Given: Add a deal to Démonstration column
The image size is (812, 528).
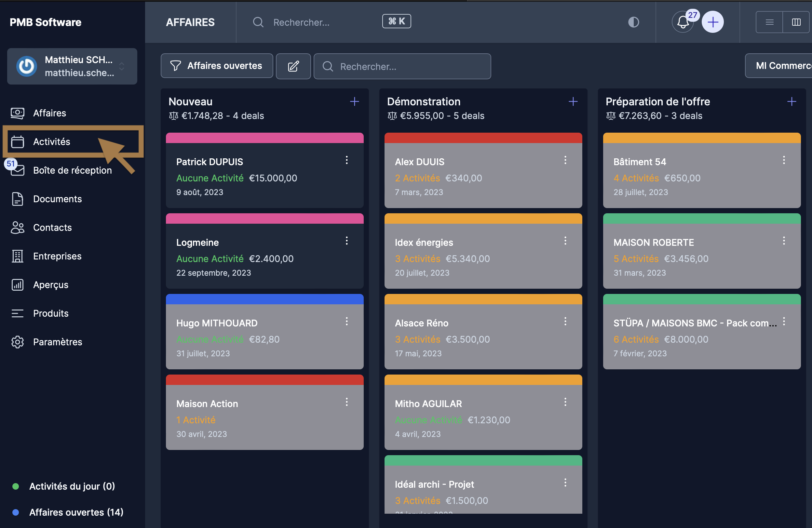Looking at the screenshot, I should (x=573, y=101).
